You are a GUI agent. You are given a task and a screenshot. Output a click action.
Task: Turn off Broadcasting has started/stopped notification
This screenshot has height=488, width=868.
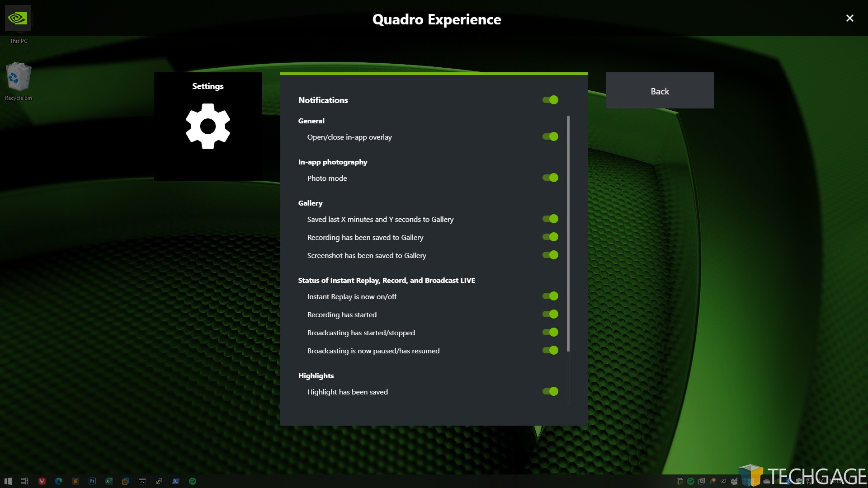(550, 332)
